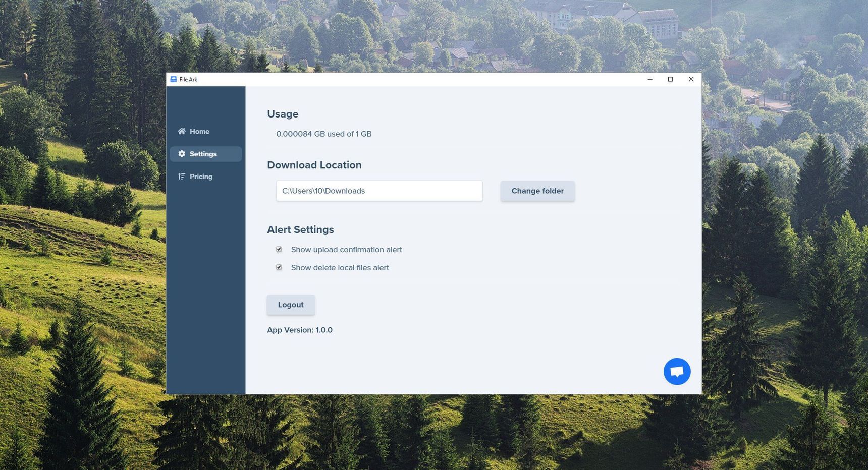Click the usage text 0.000084 GB used
Image resolution: width=868 pixels, height=470 pixels.
324,134
